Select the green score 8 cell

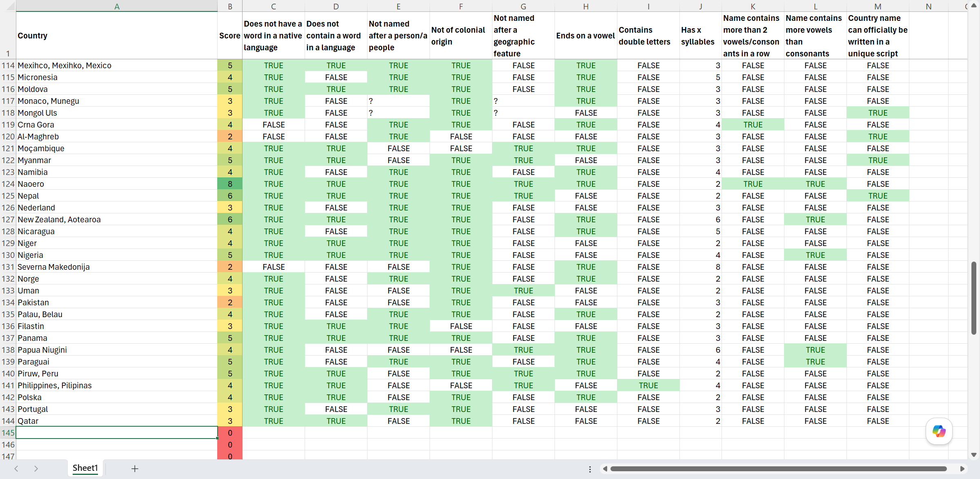[230, 184]
